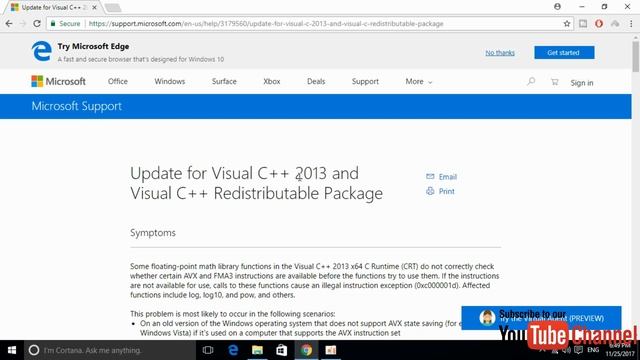640x360 pixels.
Task: Open Task View from the taskbar
Action: (x=208, y=350)
